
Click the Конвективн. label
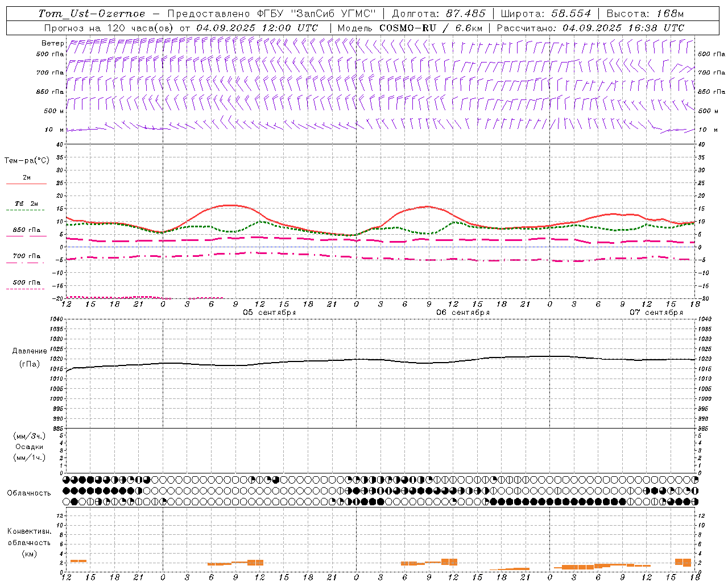29,531
